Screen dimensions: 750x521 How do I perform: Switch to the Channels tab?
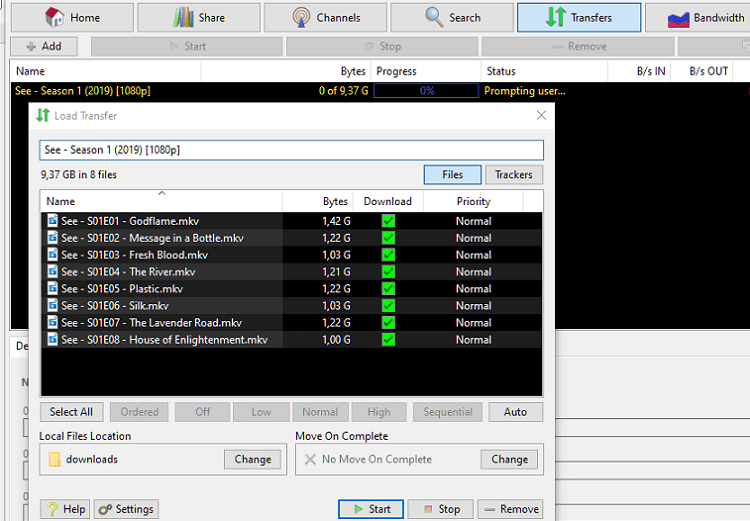[325, 18]
